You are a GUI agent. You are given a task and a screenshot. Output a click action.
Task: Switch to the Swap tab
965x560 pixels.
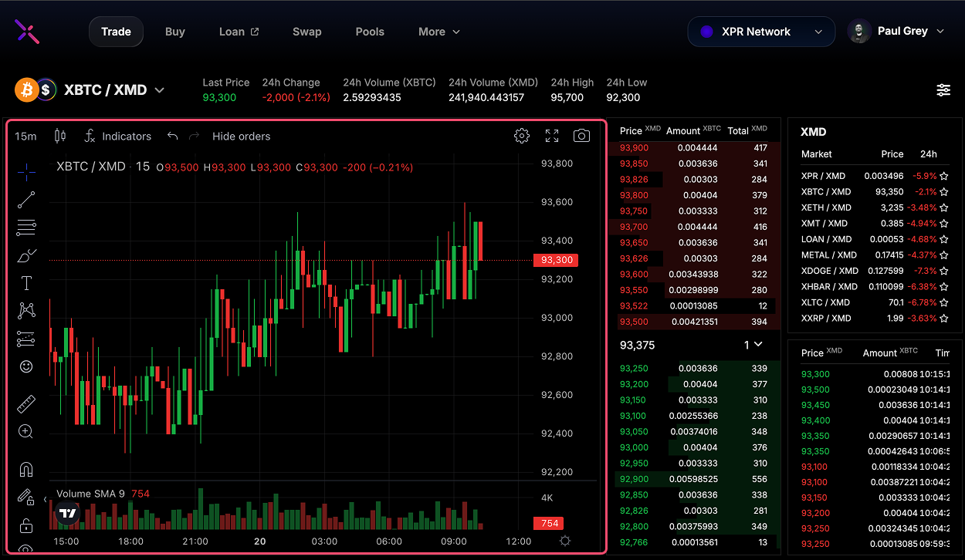(x=306, y=32)
